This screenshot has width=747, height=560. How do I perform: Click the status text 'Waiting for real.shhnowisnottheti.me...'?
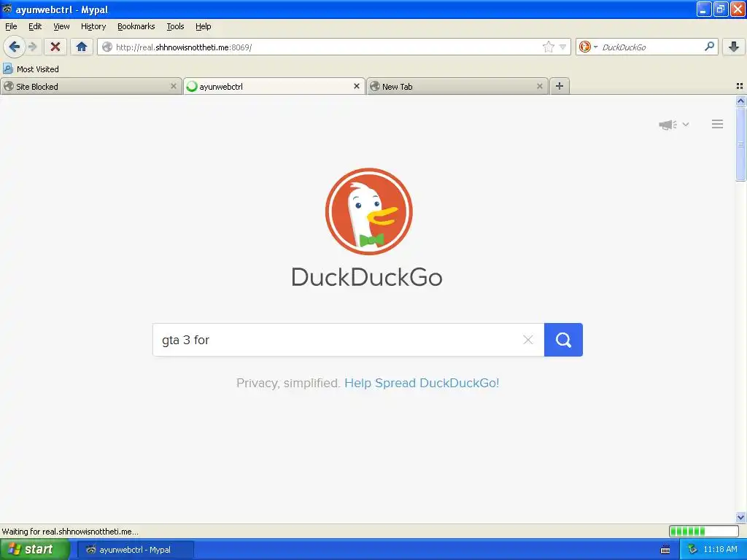point(70,532)
